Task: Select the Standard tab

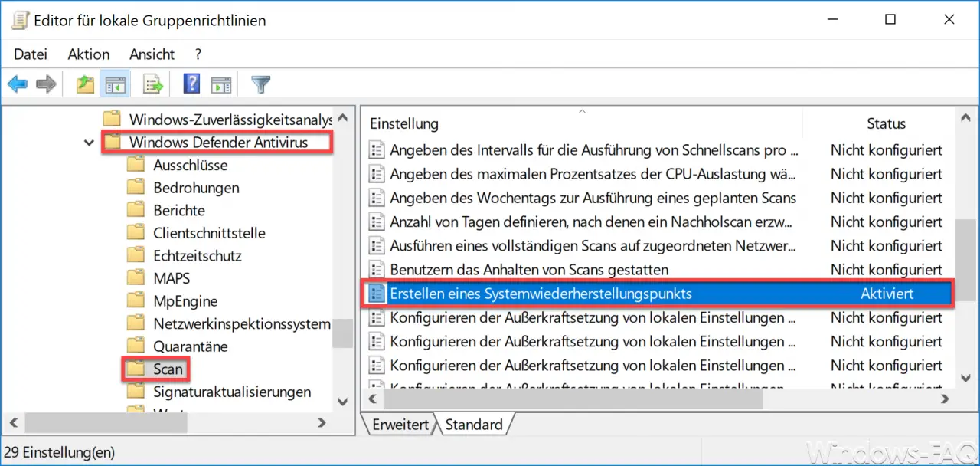Action: pos(473,425)
